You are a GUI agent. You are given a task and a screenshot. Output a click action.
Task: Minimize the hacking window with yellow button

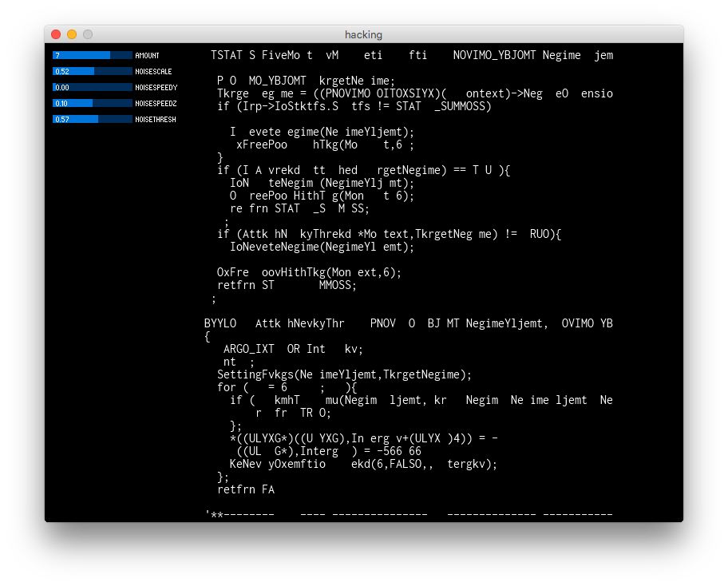72,34
